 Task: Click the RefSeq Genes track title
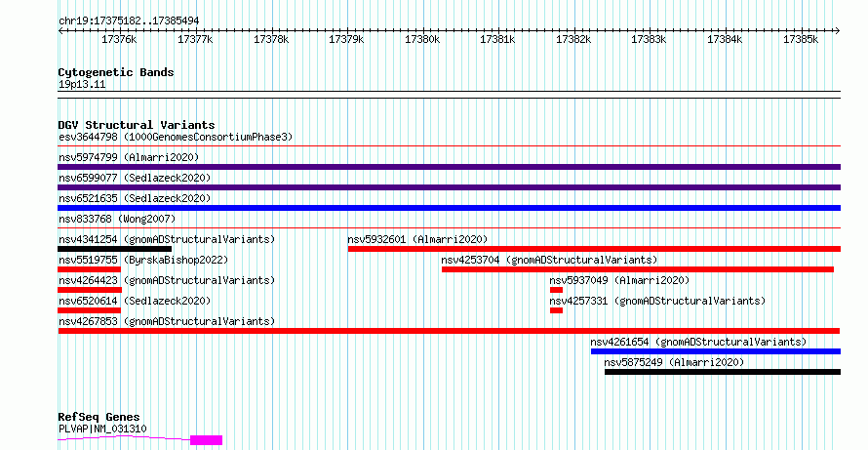[x=99, y=417]
